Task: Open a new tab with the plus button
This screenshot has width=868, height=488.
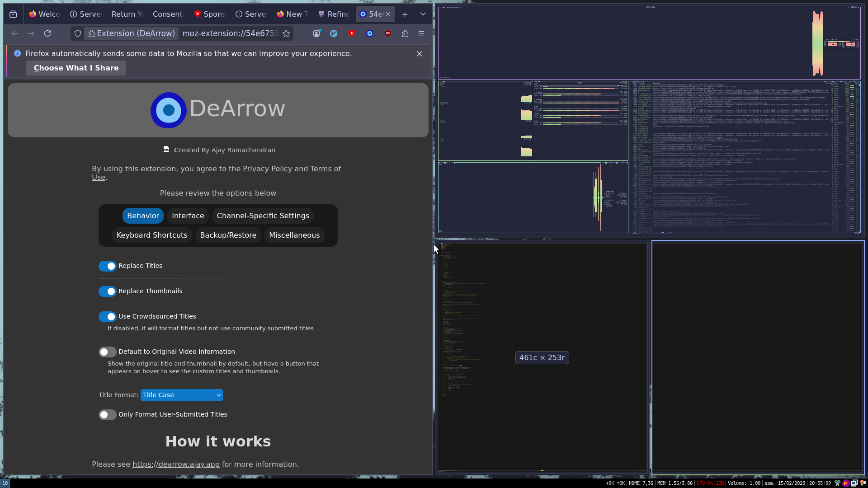Action: [405, 14]
